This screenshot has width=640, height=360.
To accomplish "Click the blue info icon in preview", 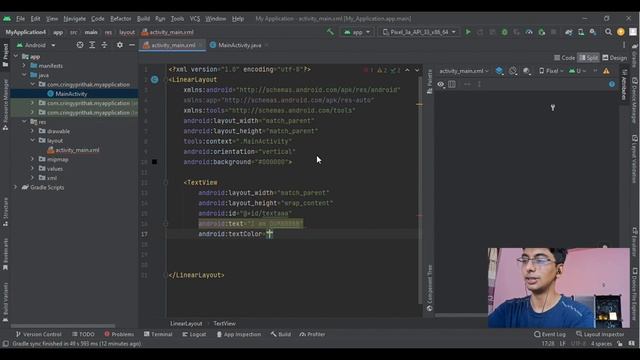I will [612, 84].
